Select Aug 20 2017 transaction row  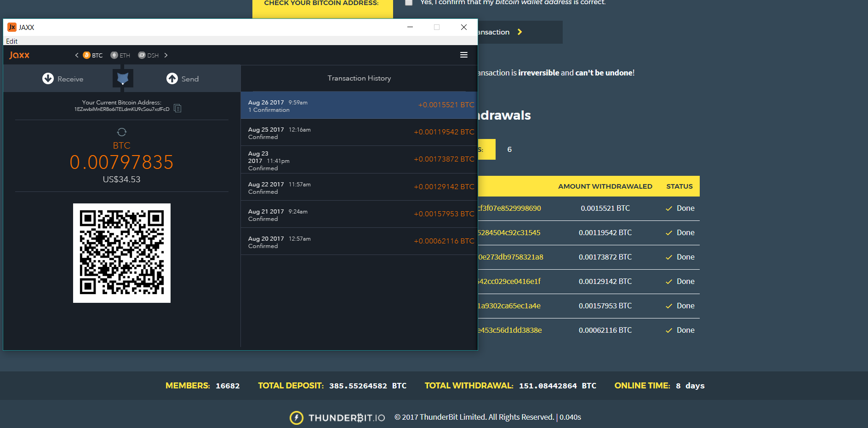(x=359, y=242)
